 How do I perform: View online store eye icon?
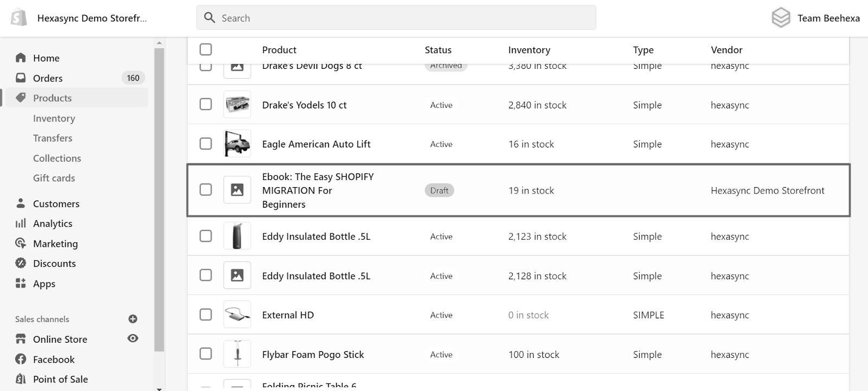pos(133,338)
